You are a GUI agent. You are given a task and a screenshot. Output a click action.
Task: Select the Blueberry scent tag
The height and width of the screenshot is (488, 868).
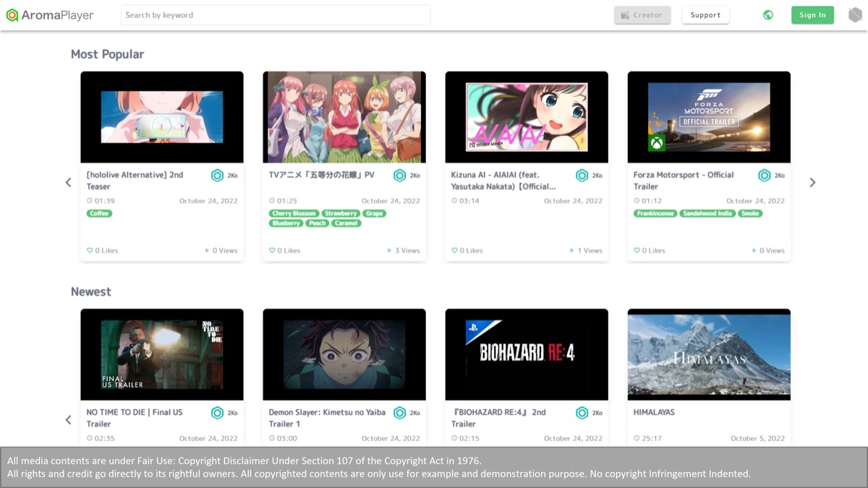(x=286, y=223)
